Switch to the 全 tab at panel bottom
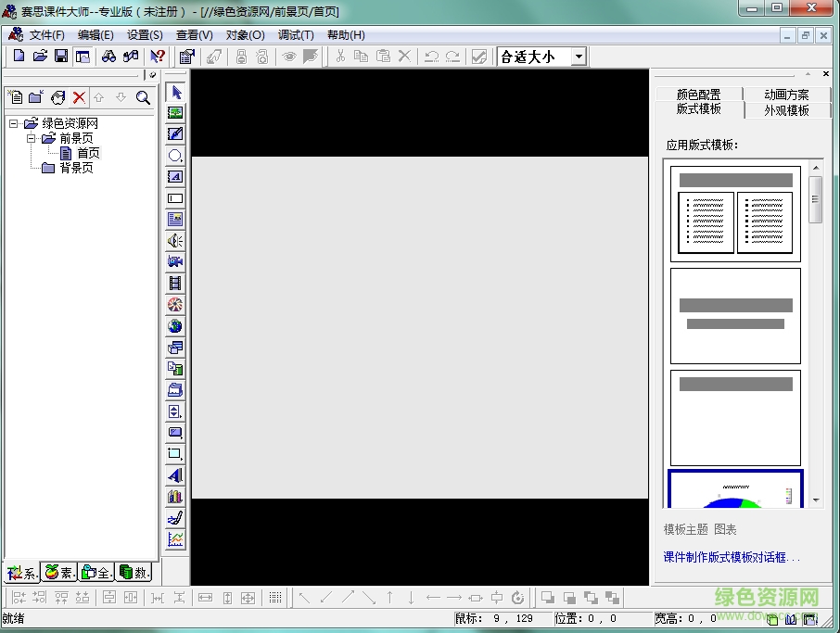The width and height of the screenshot is (840, 633). coord(96,573)
